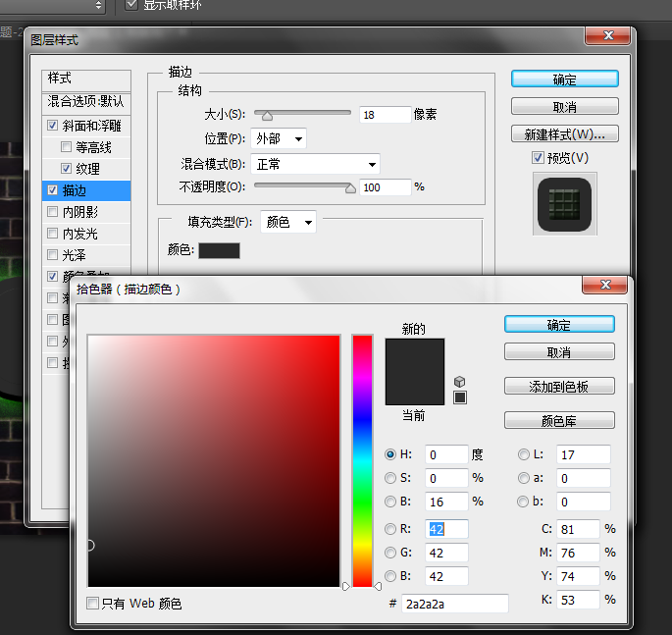The width and height of the screenshot is (672, 635).
Task: Click 新建样式(W)... button
Action: pyautogui.click(x=564, y=133)
